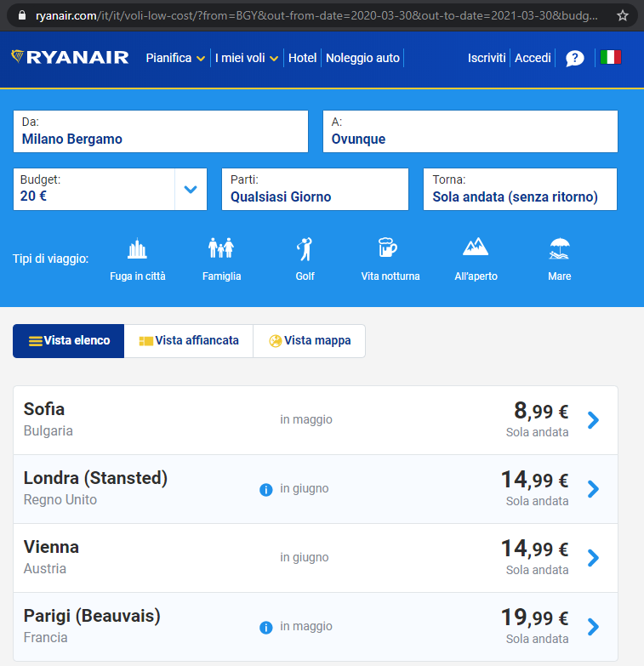Click the 19,99 € price
Image resolution: width=644 pixels, height=666 pixels.
click(535, 618)
